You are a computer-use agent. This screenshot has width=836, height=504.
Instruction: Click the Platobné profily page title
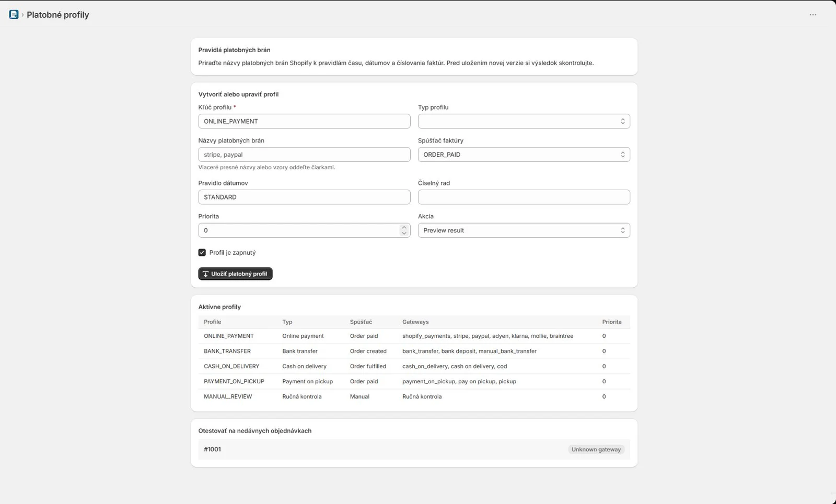58,15
